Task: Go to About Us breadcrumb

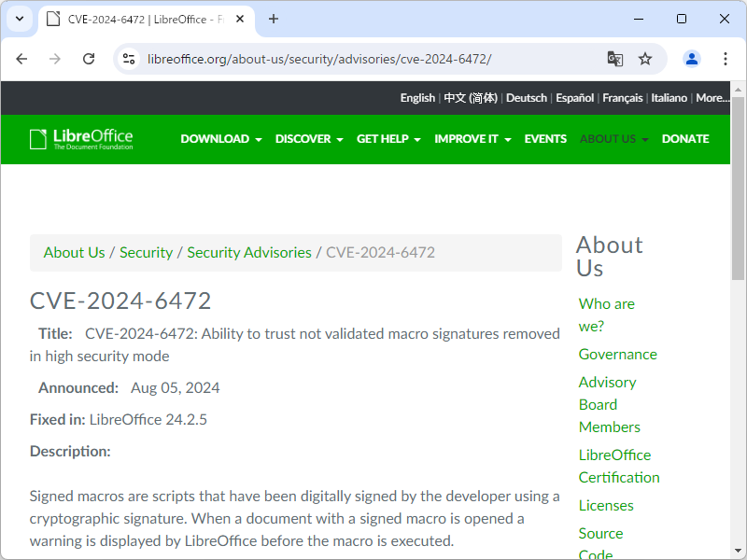Action: click(75, 252)
